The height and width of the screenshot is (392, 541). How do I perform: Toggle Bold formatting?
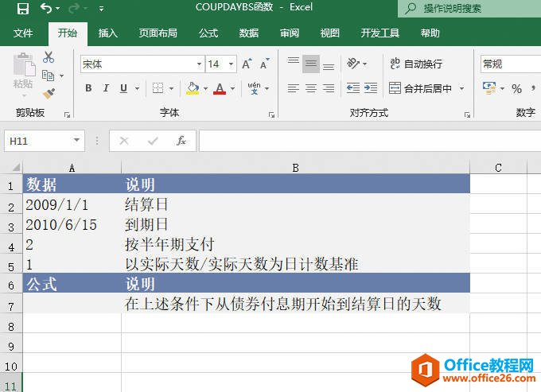click(x=88, y=88)
